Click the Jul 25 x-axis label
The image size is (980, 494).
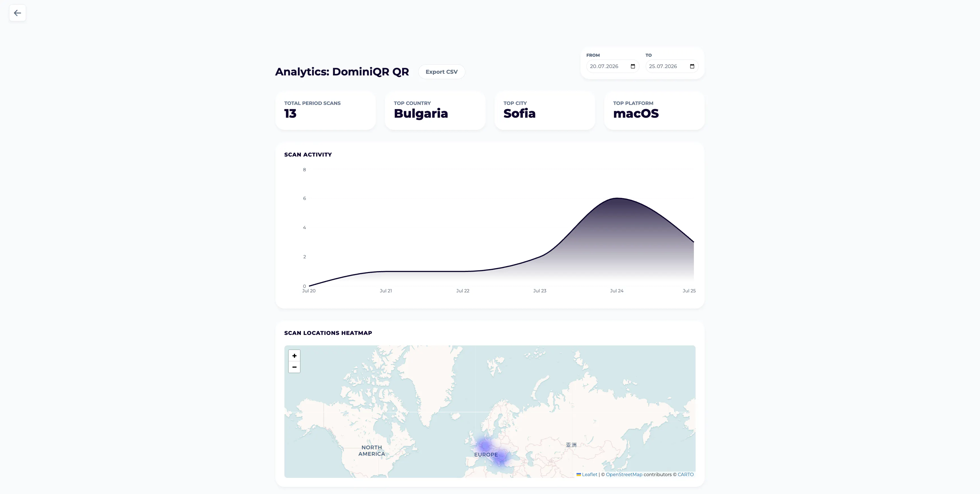(689, 291)
